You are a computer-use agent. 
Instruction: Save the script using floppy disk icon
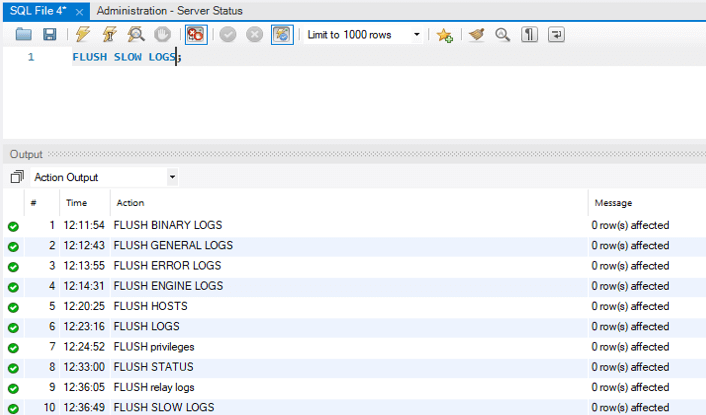(x=50, y=35)
